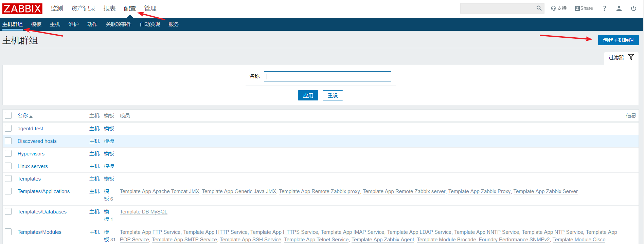
Task: Open Template App Remote Zabbix server
Action: tap(404, 191)
